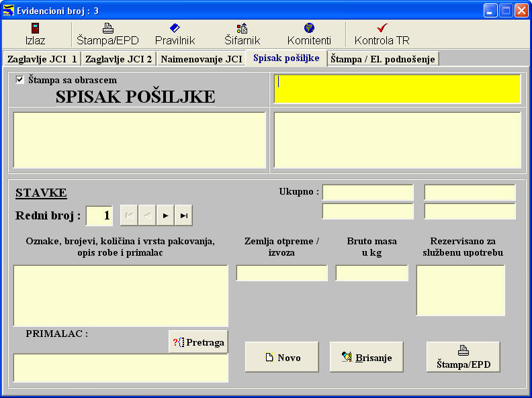The height and width of the screenshot is (398, 532).
Task: Click the Redni broj number field
Action: [99, 215]
